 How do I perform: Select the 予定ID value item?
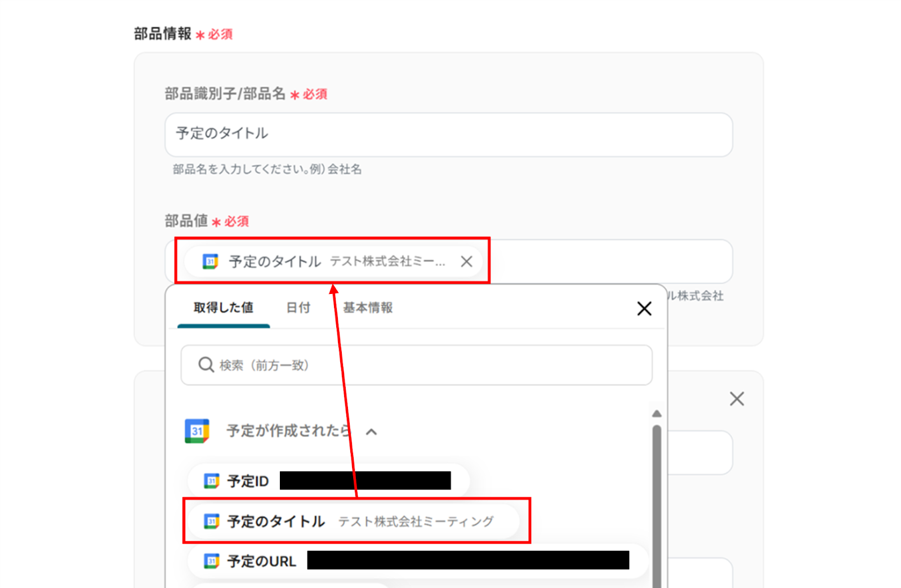[x=328, y=481]
